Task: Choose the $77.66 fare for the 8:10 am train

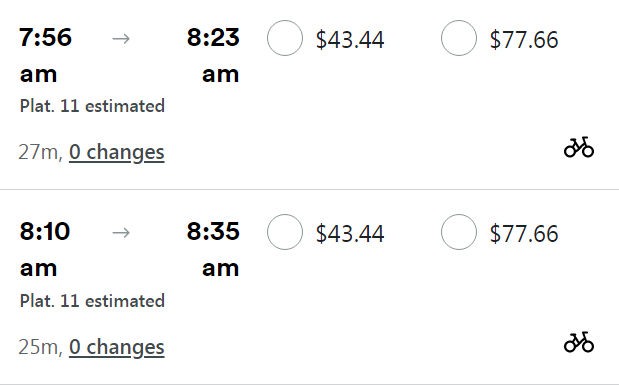Action: (459, 232)
